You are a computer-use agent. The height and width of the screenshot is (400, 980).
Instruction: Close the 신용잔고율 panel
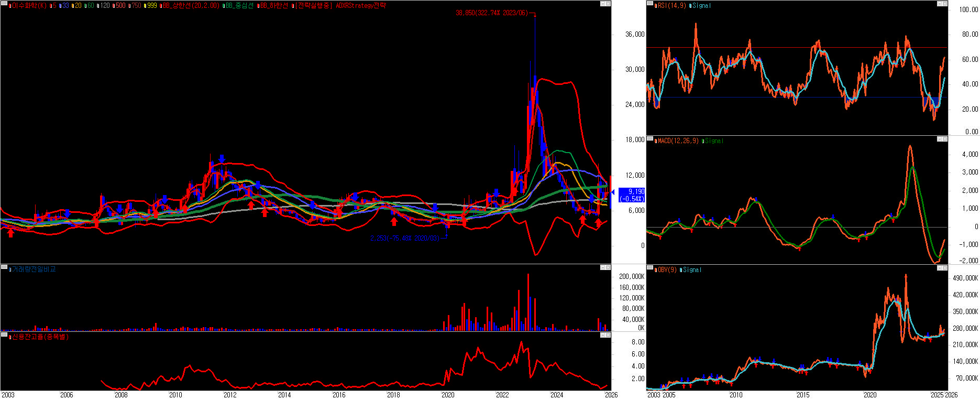608,334
